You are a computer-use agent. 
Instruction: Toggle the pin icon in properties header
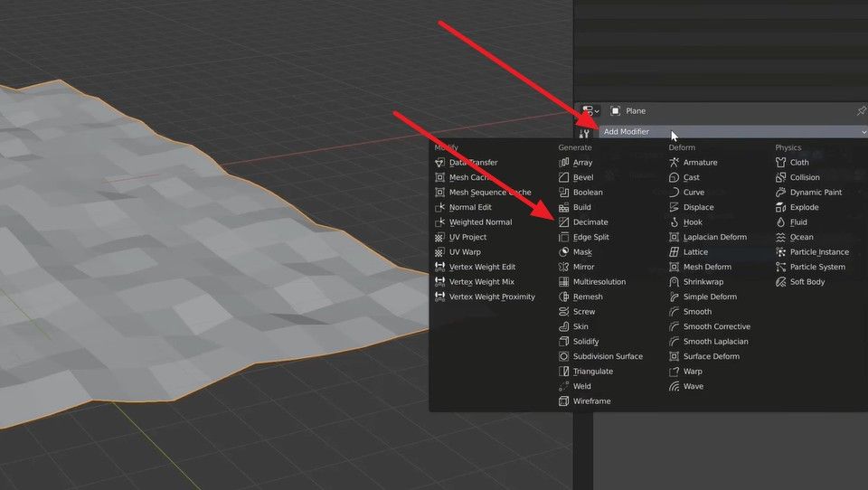coord(861,111)
